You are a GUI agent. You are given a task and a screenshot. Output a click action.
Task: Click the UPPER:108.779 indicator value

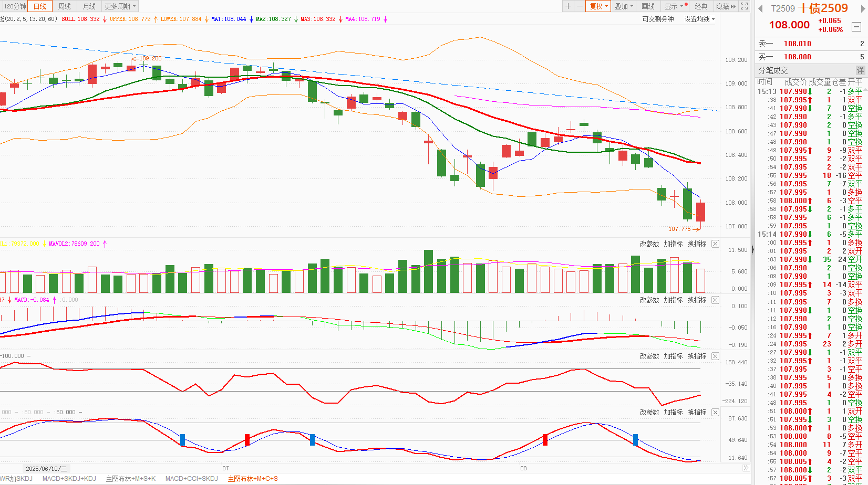click(130, 19)
